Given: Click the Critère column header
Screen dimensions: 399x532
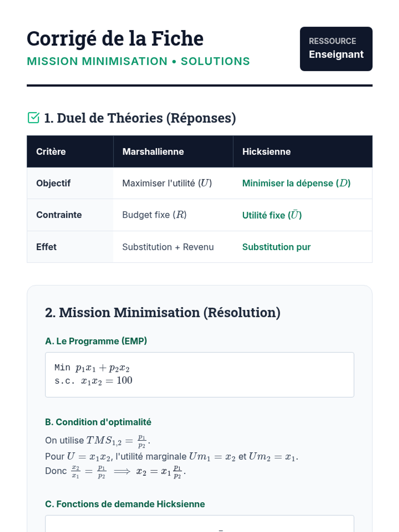Looking at the screenshot, I should pos(51,152).
